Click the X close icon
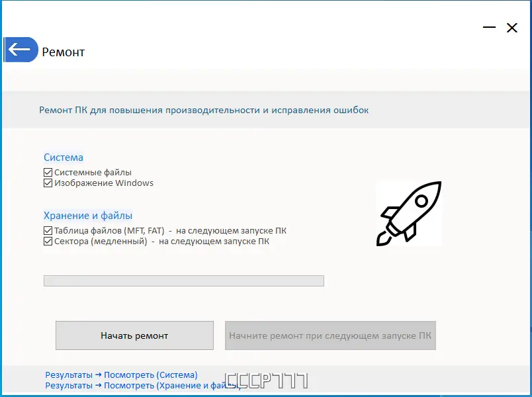 coord(511,28)
